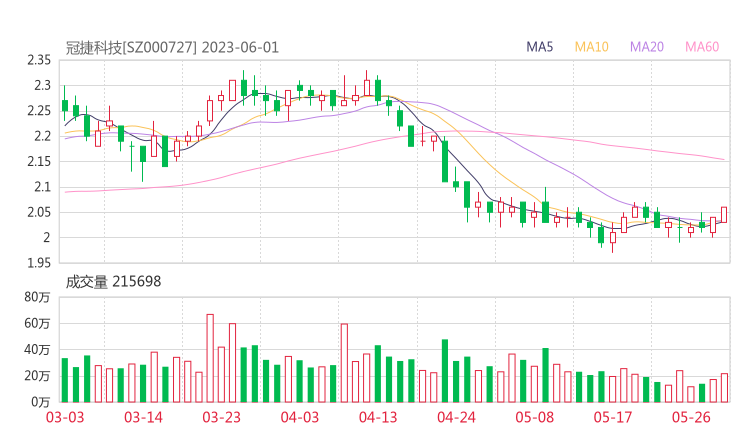
Task: Click the 04-03 date axis label
Action: 300,417
